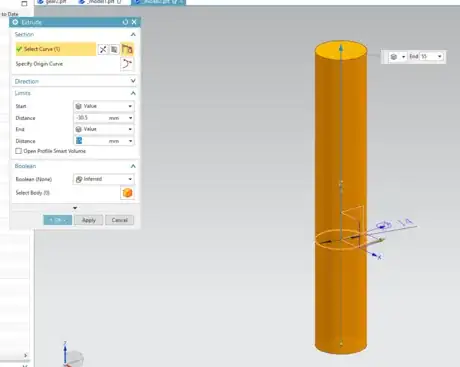The width and height of the screenshot is (460, 367).
Task: Click the gear icon in Extrude title bar
Action: coord(15,22)
